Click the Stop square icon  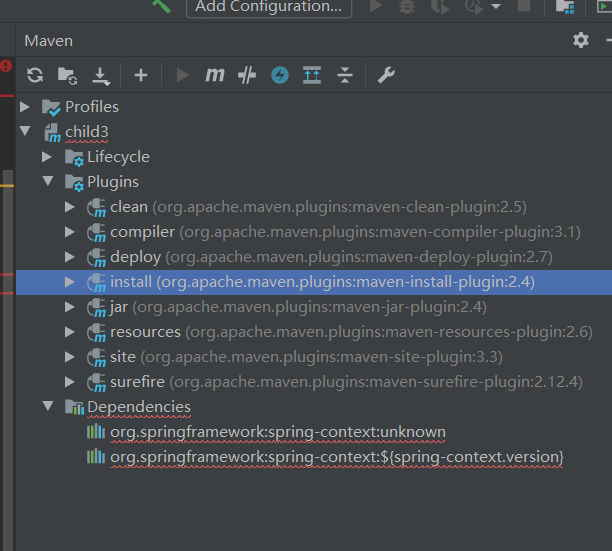point(524,5)
